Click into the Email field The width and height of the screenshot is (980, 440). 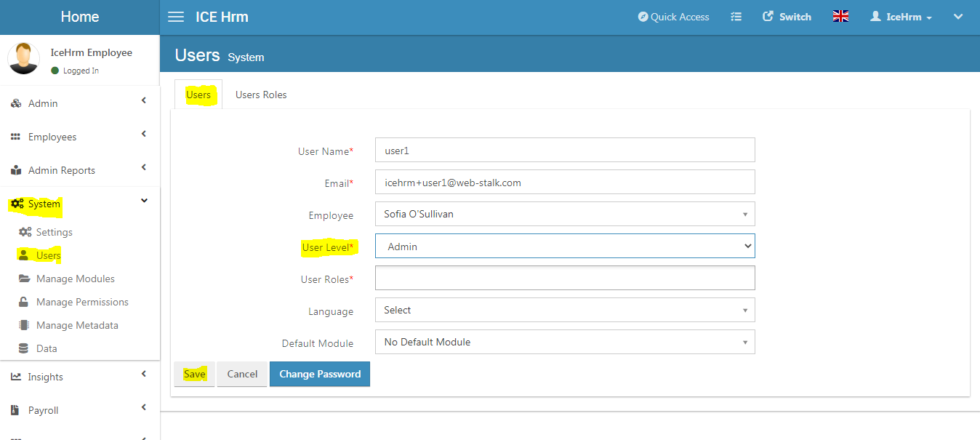click(x=565, y=182)
